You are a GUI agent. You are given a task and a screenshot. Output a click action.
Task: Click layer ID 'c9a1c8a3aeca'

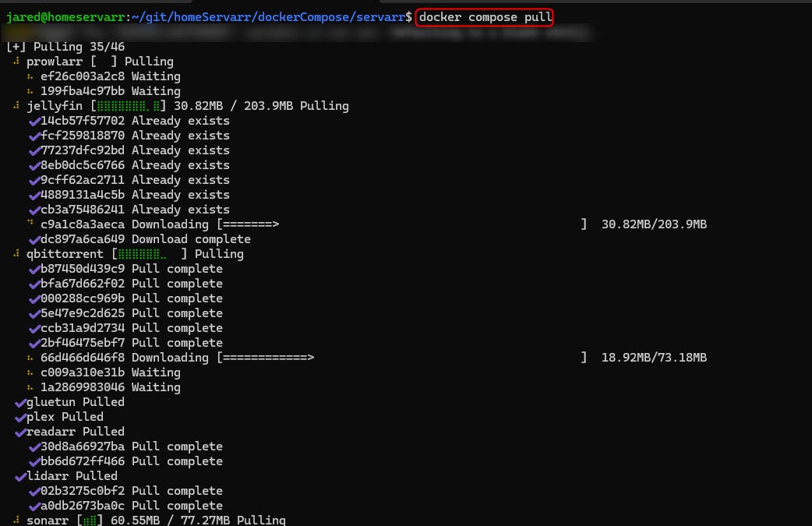(83, 224)
